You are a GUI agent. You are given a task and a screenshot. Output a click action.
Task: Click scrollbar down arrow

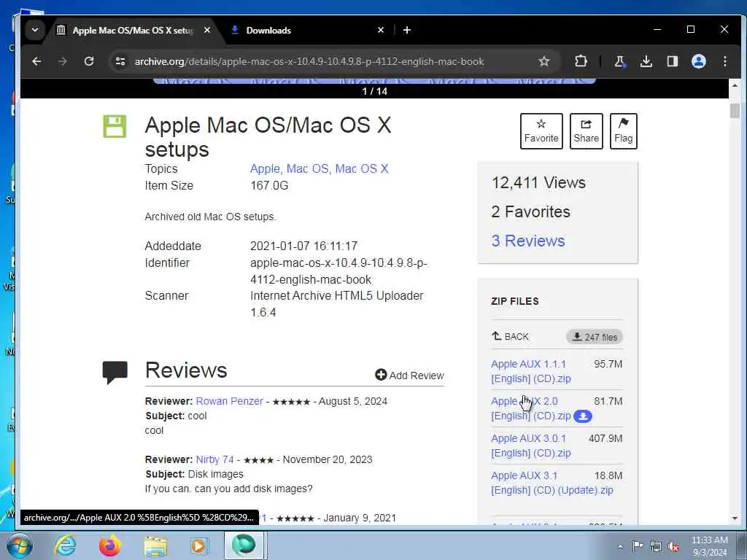735,518
